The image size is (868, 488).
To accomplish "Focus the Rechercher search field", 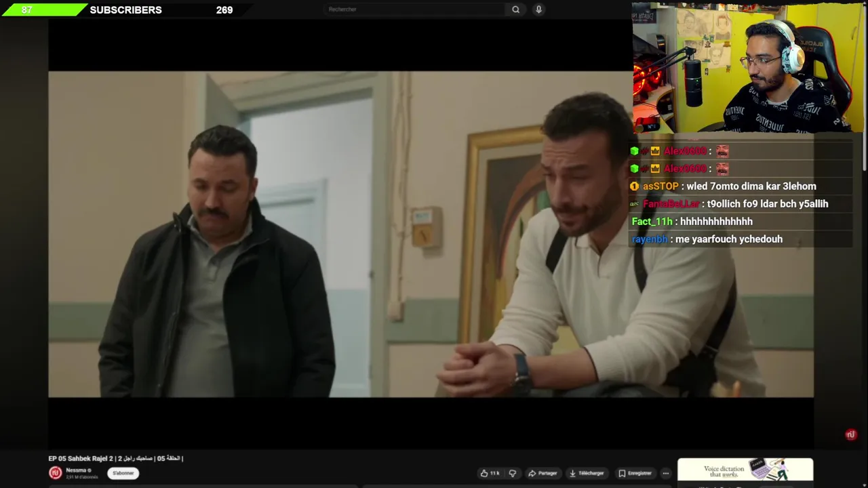I will coord(415,9).
